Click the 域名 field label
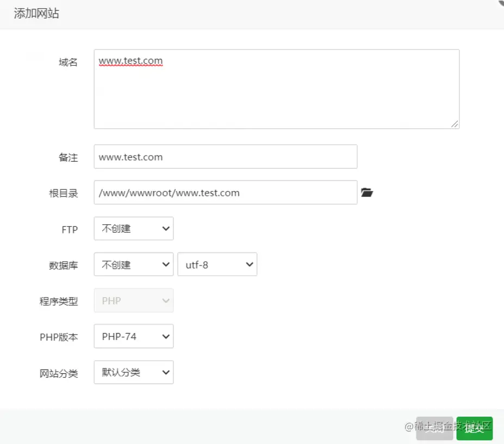The width and height of the screenshot is (504, 444). pos(68,62)
